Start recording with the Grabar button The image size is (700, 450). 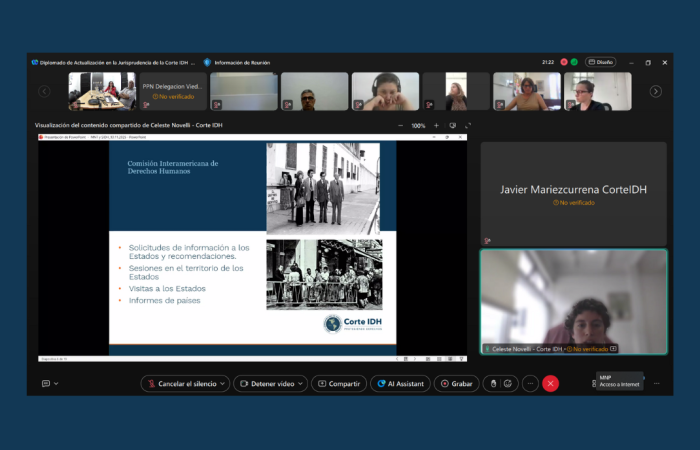pos(456,383)
